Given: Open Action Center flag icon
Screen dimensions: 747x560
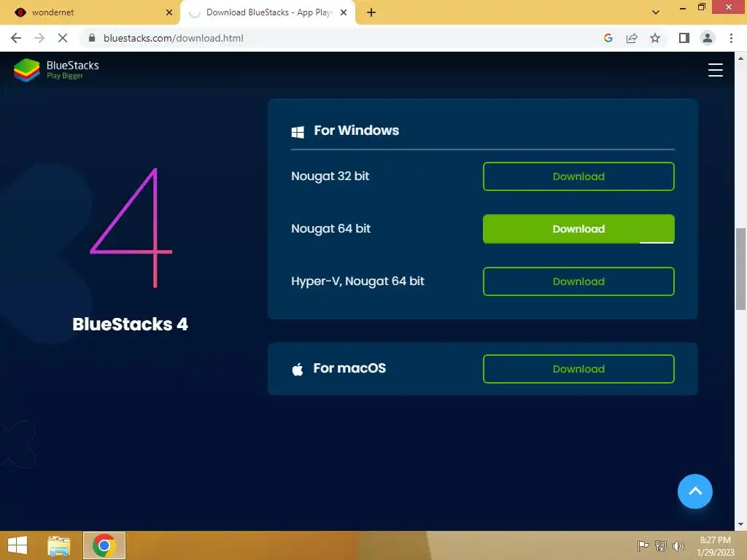Looking at the screenshot, I should click(x=643, y=545).
